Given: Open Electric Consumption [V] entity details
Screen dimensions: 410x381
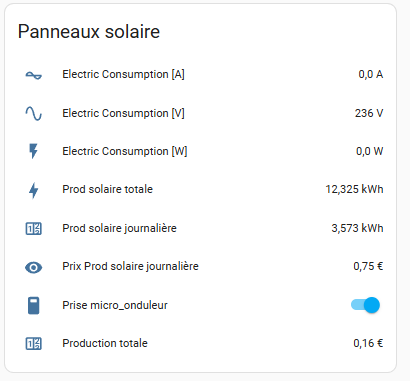Looking at the screenshot, I should coord(123,113).
